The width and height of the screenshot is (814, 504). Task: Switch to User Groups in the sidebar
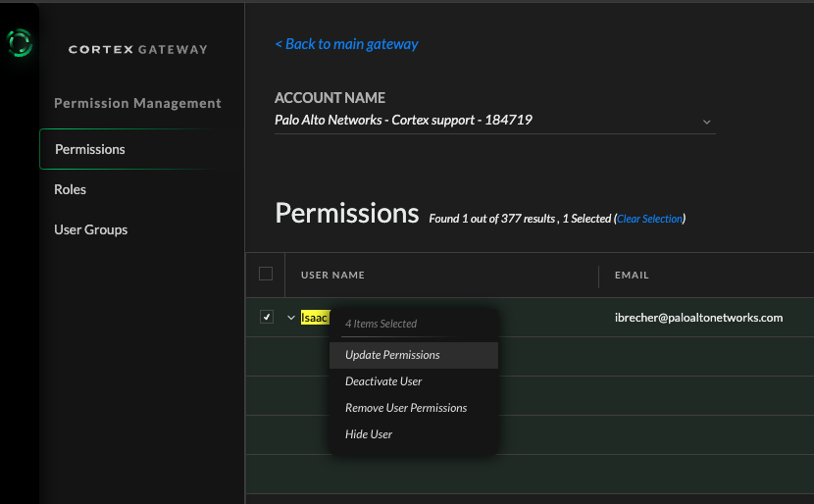pyautogui.click(x=91, y=229)
